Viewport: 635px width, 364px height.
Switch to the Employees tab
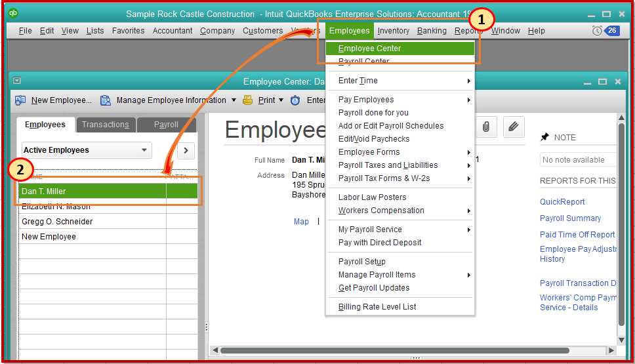tap(45, 125)
